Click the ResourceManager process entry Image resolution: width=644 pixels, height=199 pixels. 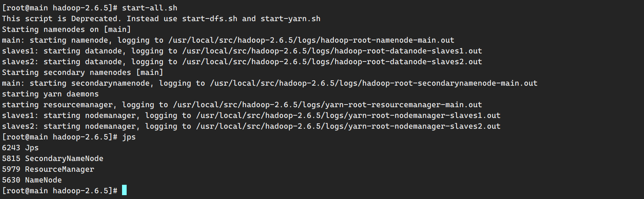coord(48,169)
